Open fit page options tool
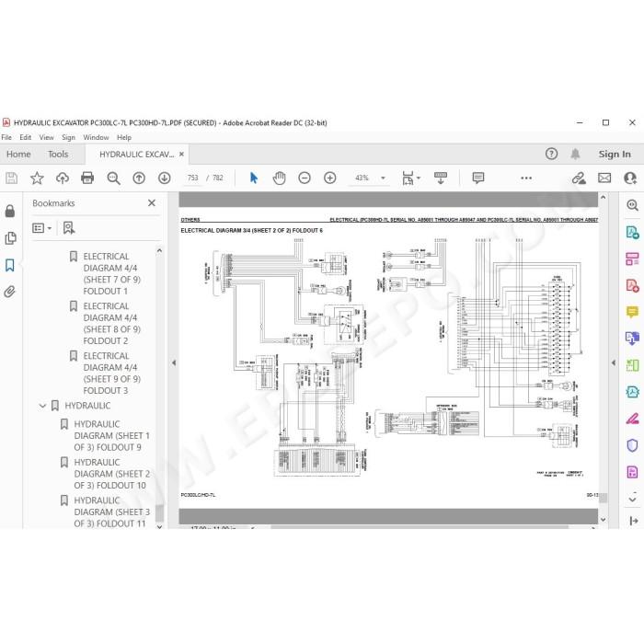The height and width of the screenshot is (644, 644). click(410, 178)
